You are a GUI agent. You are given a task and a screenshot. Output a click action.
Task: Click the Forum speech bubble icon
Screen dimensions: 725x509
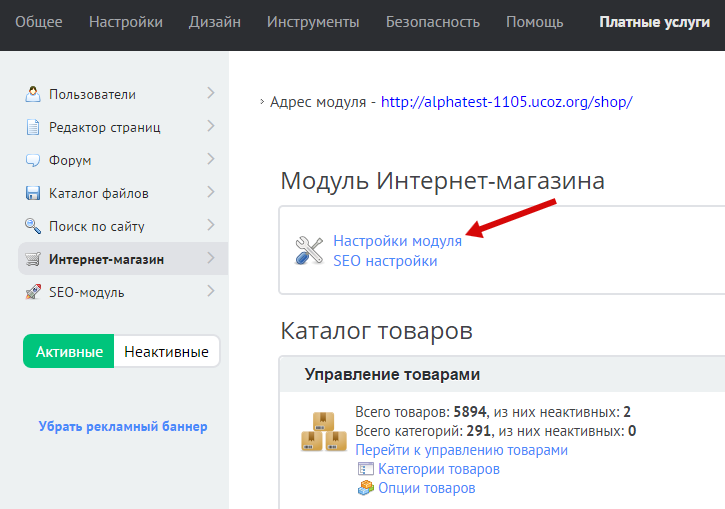33,160
